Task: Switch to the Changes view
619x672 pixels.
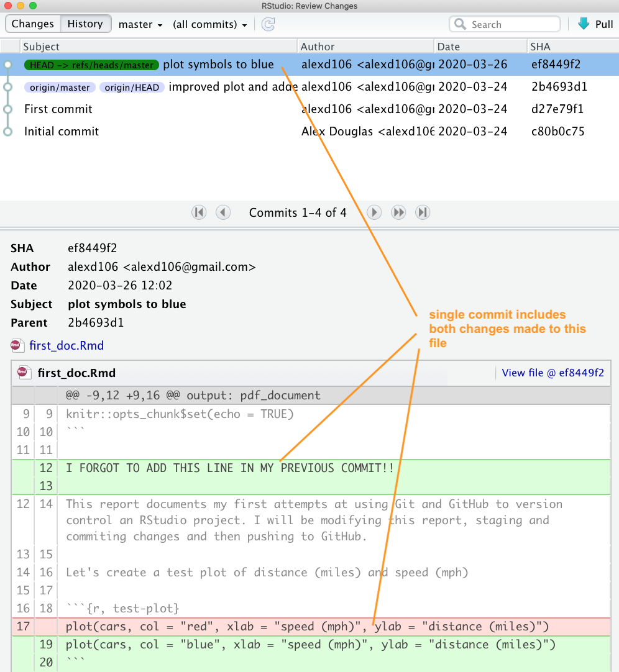Action: point(33,24)
